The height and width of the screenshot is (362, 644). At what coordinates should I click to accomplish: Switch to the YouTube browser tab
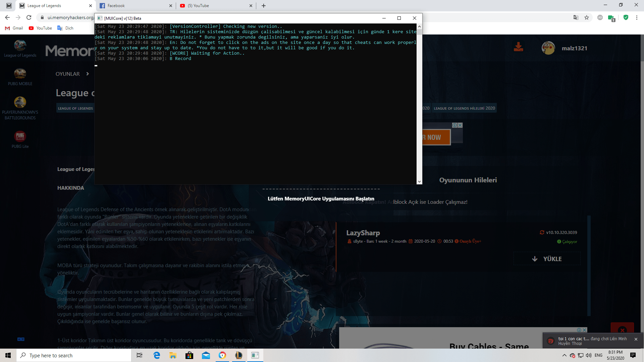pyautogui.click(x=216, y=6)
